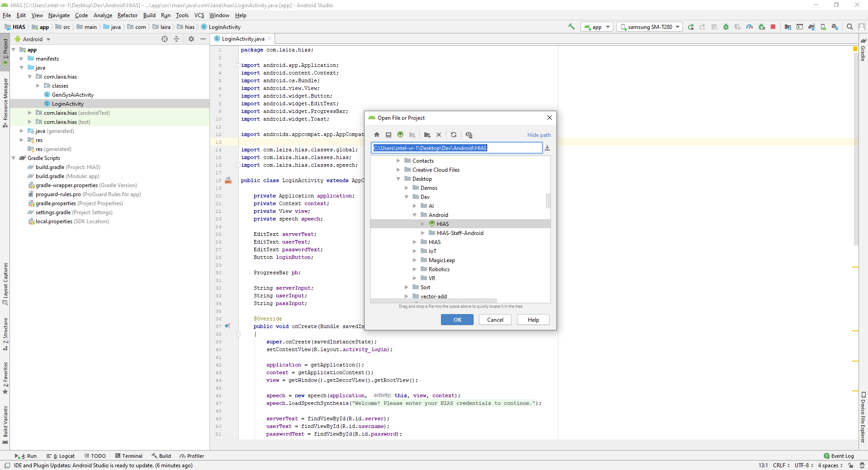
Task: Toggle the Resource Manager tool window
Action: point(5,102)
